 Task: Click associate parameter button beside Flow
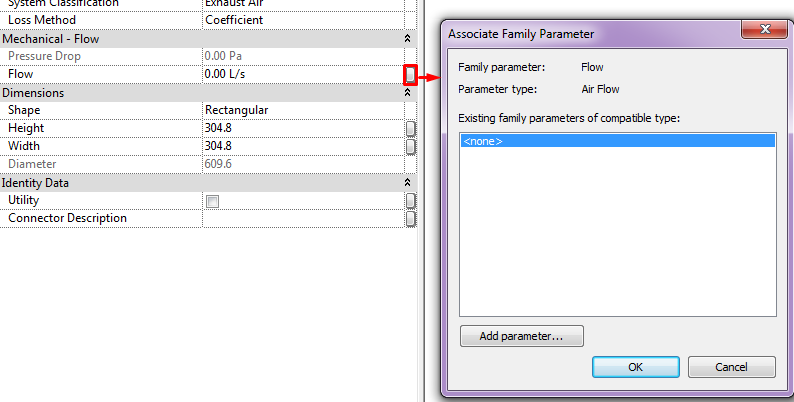pos(410,75)
